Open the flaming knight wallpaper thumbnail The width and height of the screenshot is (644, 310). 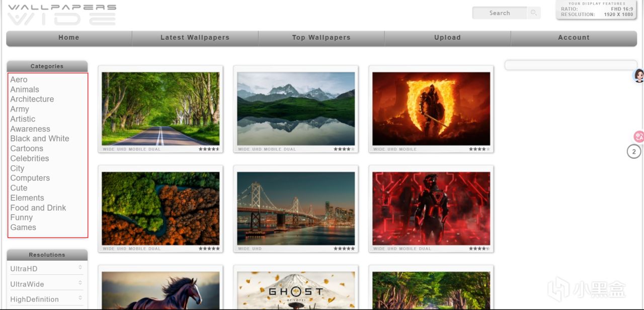(x=431, y=109)
